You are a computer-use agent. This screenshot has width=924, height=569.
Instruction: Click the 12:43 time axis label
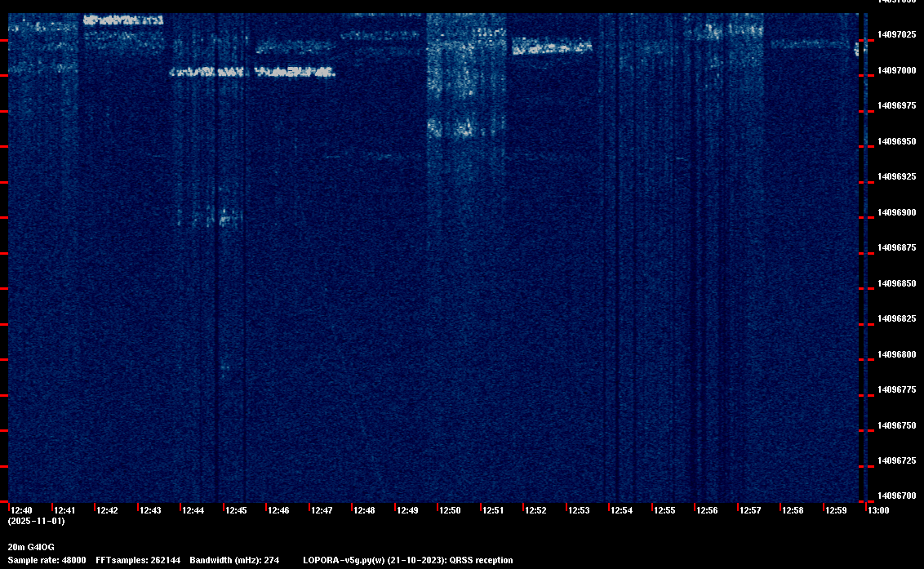click(x=150, y=510)
